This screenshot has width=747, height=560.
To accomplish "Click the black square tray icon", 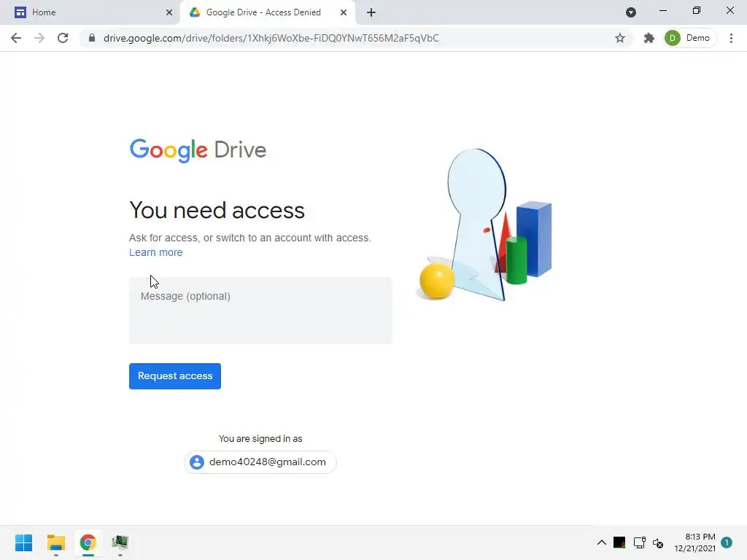I will coord(619,542).
